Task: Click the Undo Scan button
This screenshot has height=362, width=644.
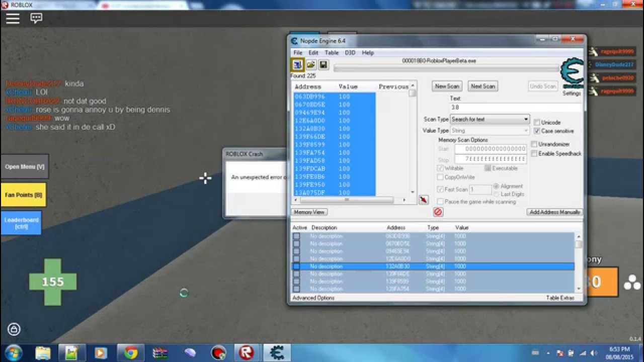Action: (x=543, y=86)
